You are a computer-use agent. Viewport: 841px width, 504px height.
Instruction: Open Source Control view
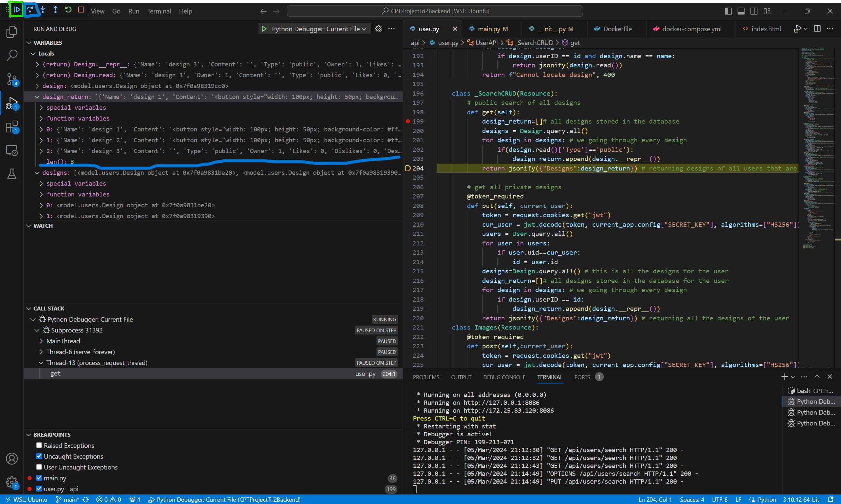[12, 79]
